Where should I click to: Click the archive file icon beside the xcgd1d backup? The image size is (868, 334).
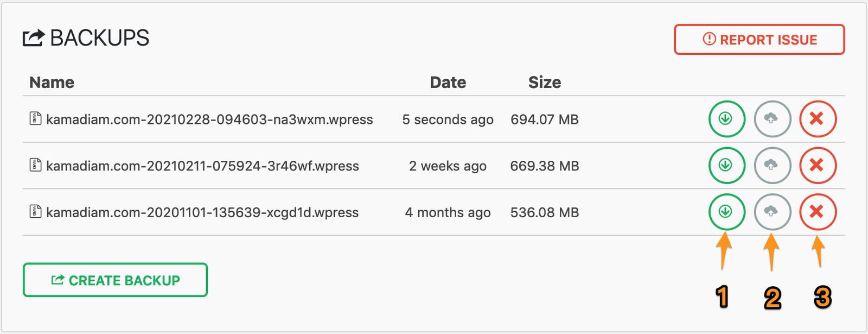tap(35, 211)
